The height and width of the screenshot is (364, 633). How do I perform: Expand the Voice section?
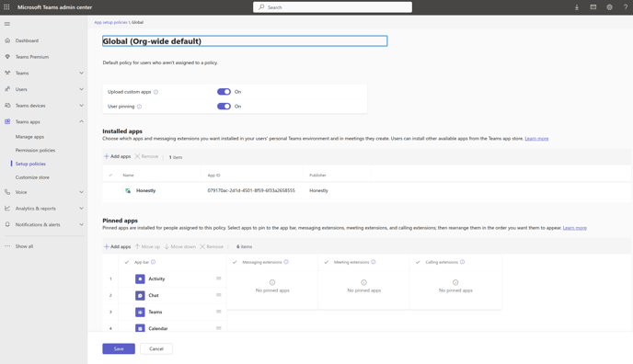coord(81,192)
